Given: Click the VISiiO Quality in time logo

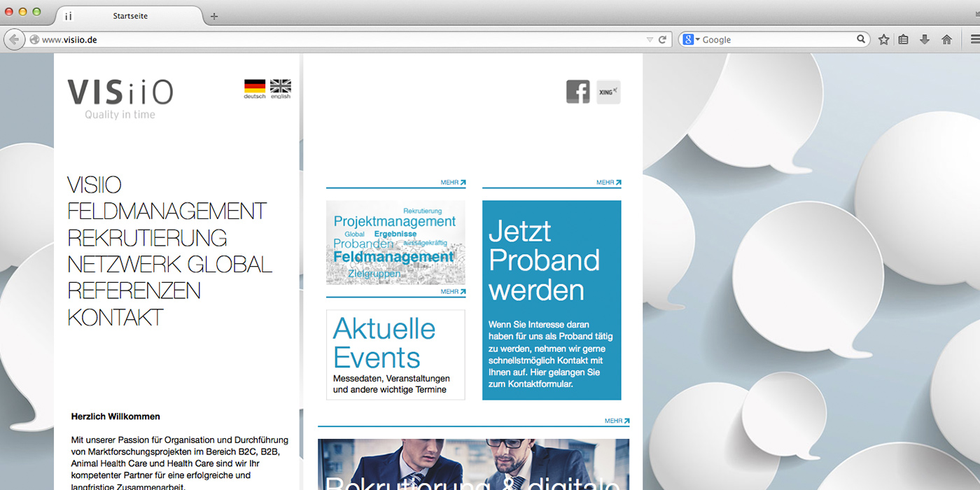Looking at the screenshot, I should 120,99.
